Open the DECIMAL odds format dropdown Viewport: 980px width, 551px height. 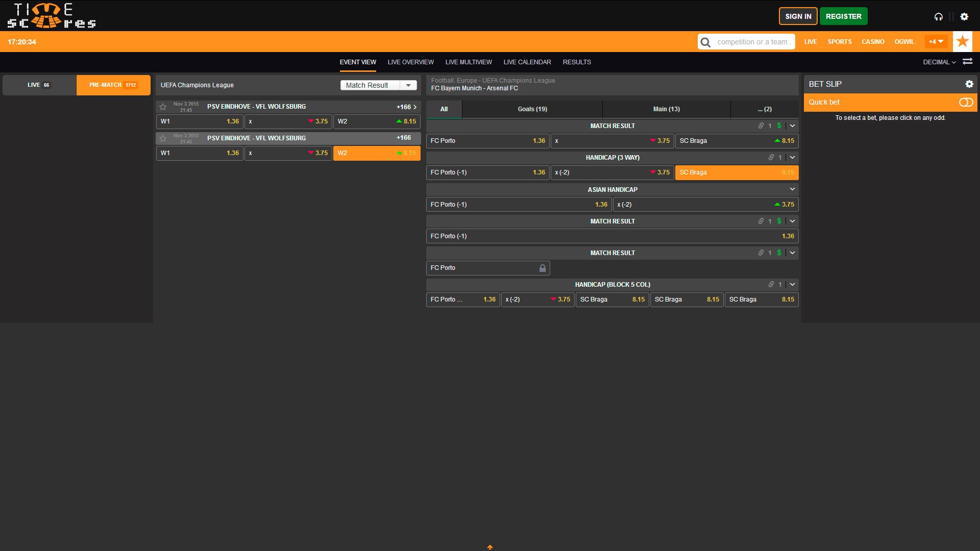939,62
